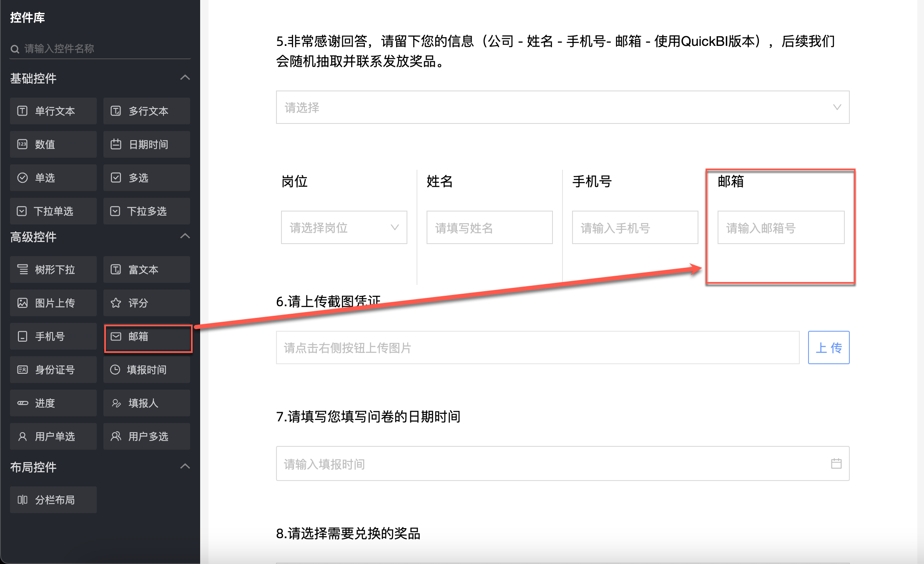
Task: Open the 请选择岗位 dropdown
Action: click(x=344, y=228)
